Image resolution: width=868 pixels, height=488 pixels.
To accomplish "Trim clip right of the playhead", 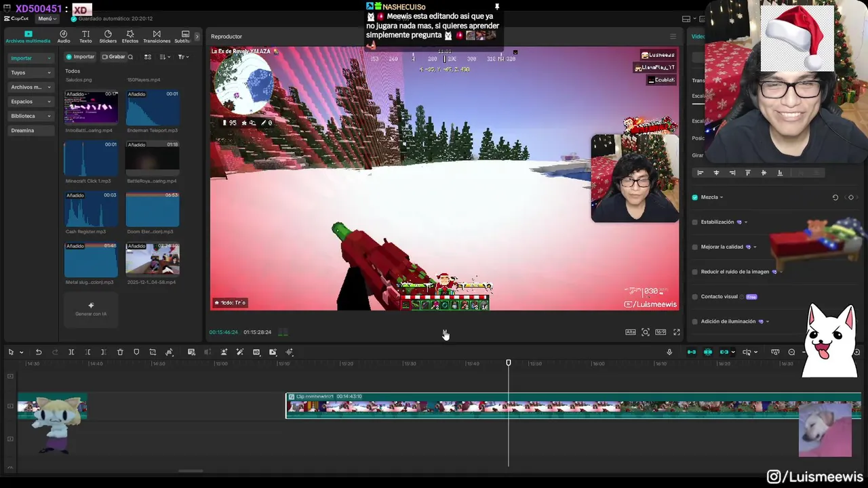I will (103, 352).
